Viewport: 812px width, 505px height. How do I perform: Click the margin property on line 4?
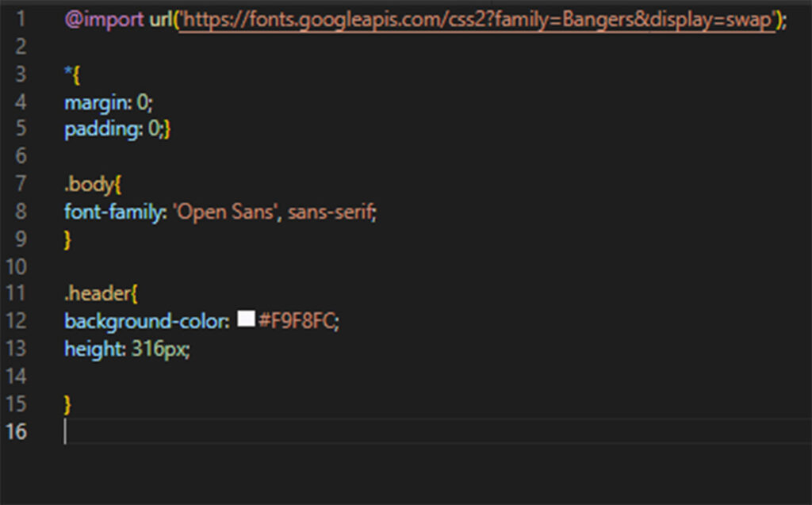click(x=92, y=102)
